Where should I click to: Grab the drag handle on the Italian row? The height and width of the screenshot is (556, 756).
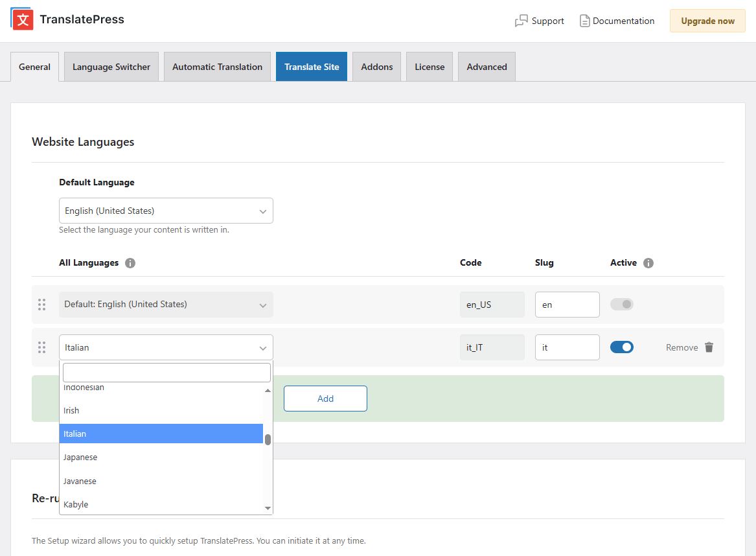click(x=42, y=347)
